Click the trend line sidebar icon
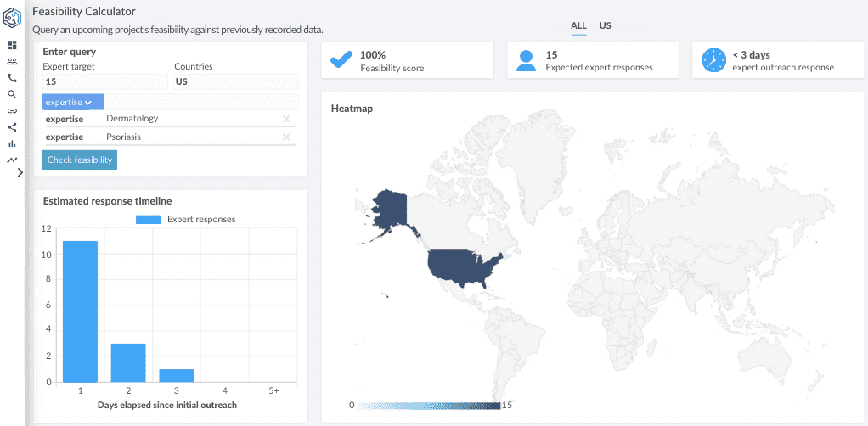This screenshot has height=426, width=868. 12,160
